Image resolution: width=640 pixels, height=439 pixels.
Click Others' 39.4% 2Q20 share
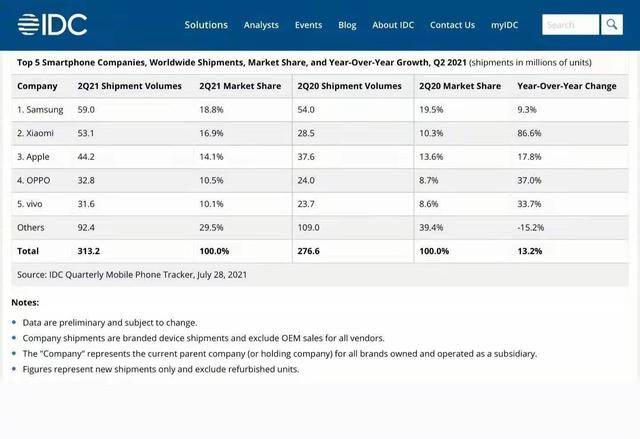(431, 227)
